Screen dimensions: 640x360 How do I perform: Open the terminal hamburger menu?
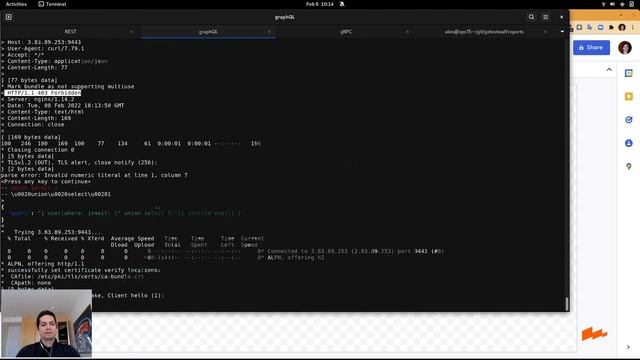[545, 17]
